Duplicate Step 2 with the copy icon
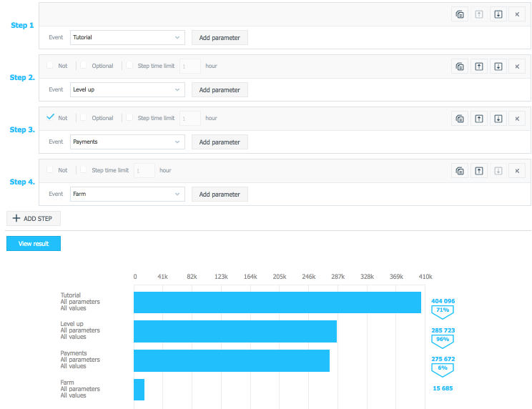 (460, 66)
